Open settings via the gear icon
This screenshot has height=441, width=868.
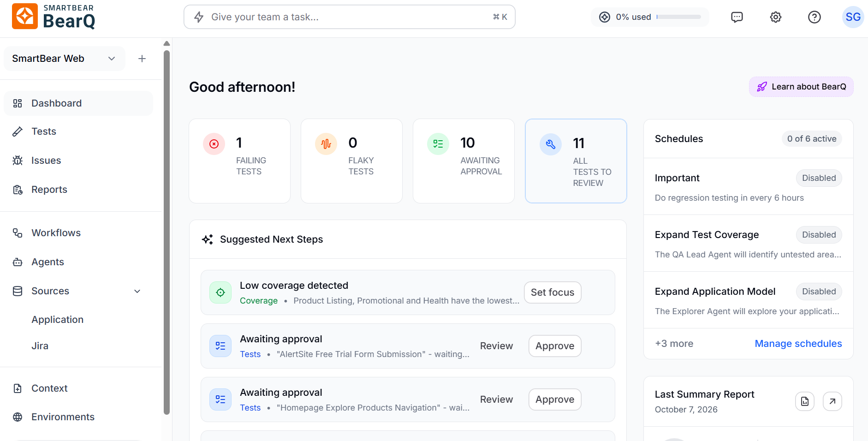tap(776, 17)
